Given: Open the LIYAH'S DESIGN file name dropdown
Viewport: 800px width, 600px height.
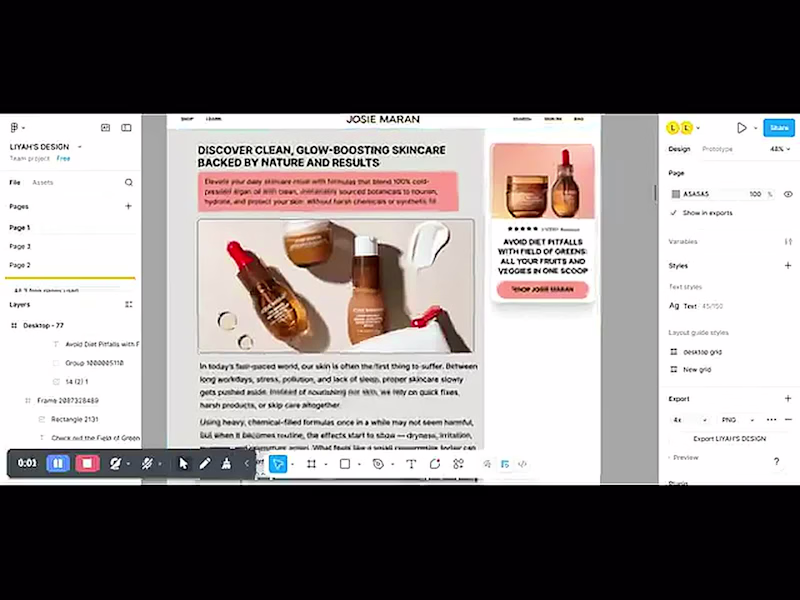Looking at the screenshot, I should point(80,147).
